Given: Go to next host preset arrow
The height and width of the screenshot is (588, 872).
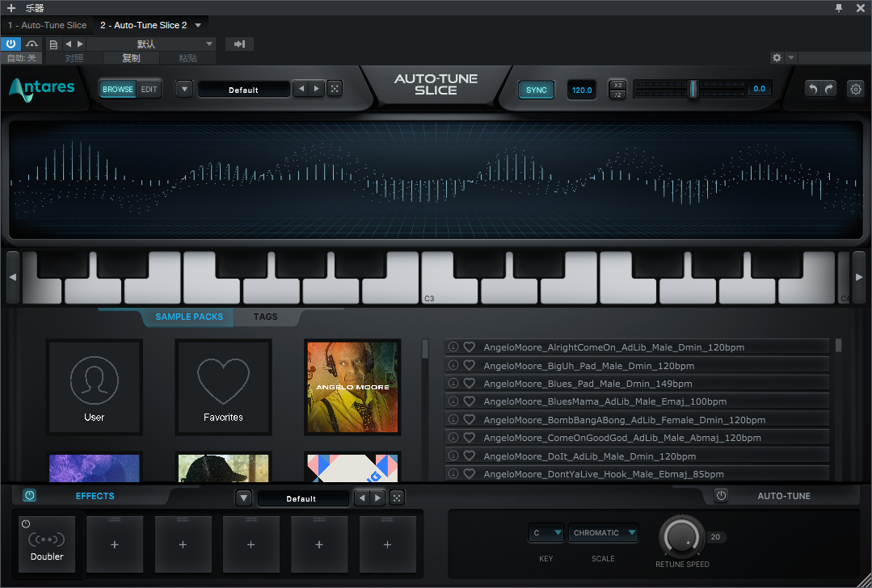Looking at the screenshot, I should (81, 44).
